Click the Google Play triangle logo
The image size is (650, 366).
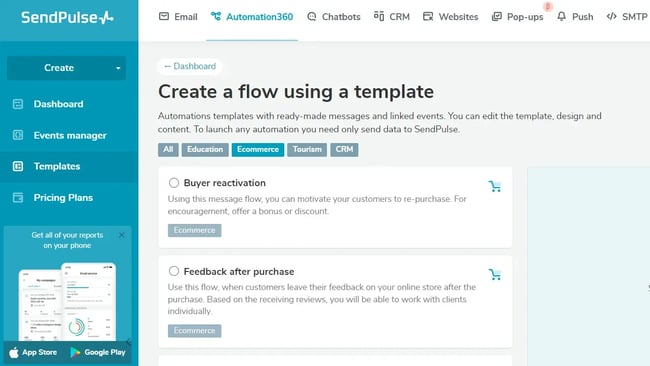coord(75,352)
